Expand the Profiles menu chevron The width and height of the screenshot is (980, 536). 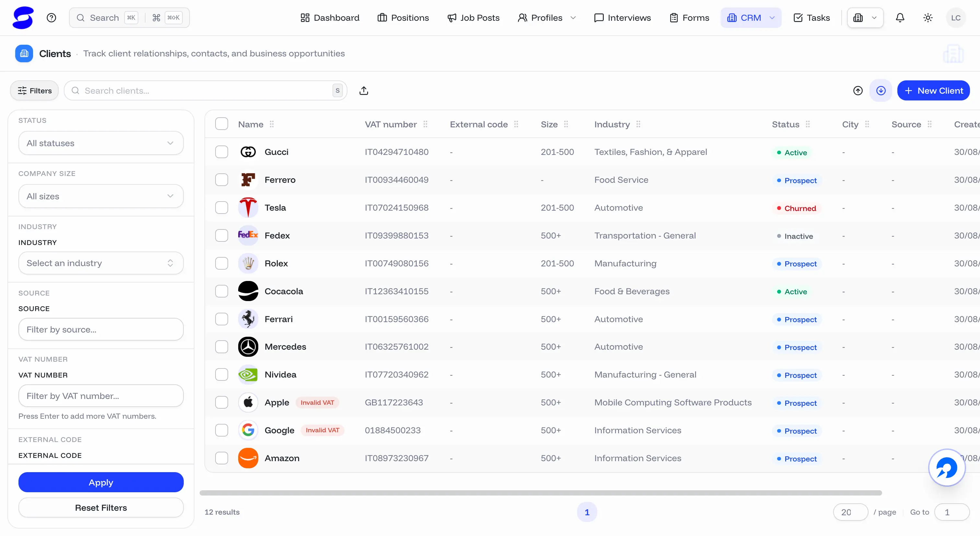click(573, 18)
